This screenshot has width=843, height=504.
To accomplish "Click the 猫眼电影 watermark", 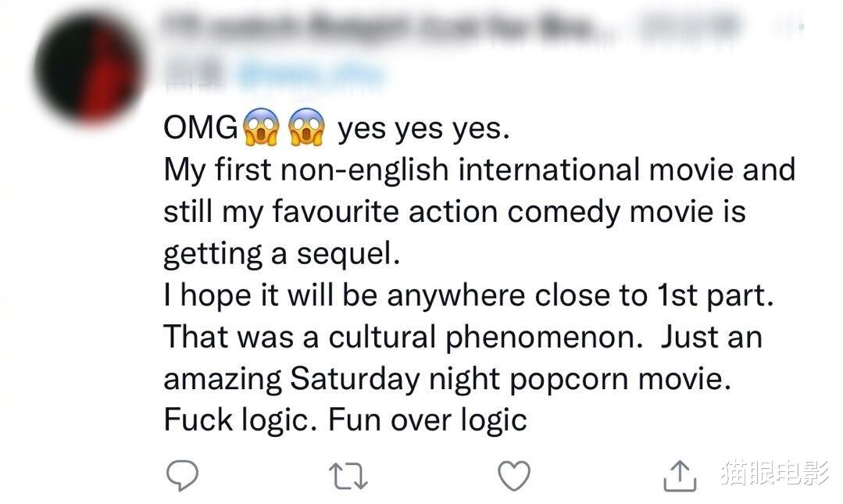I will [775, 473].
